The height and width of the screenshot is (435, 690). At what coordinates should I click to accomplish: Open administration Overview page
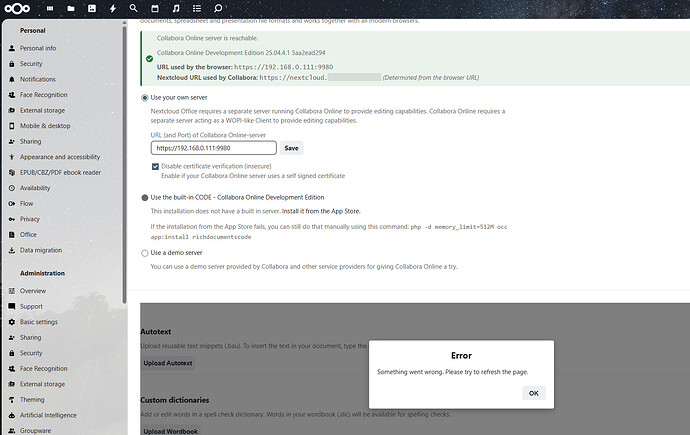[33, 291]
